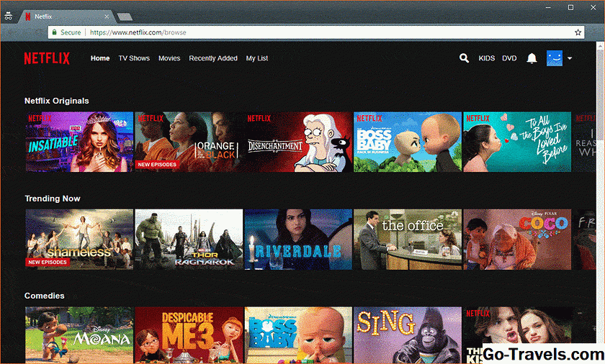Go to the Movies section
Screen dimensions: 605x364
click(169, 58)
